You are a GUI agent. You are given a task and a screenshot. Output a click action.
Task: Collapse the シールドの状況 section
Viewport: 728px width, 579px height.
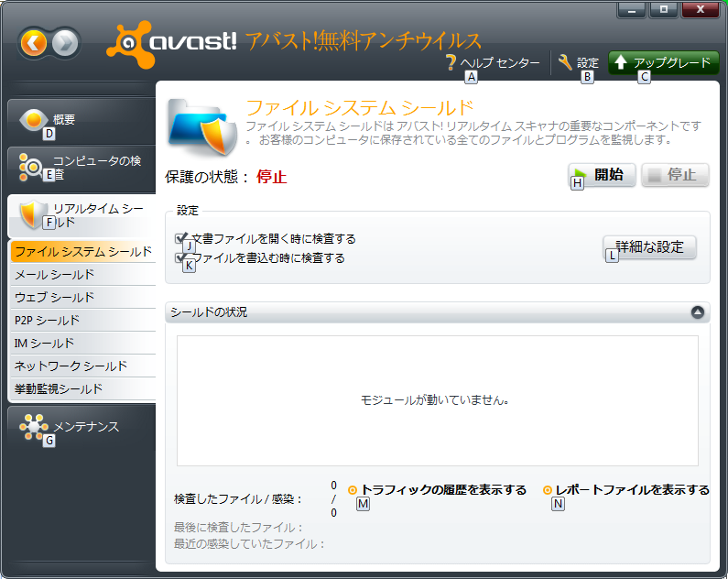pyautogui.click(x=698, y=312)
